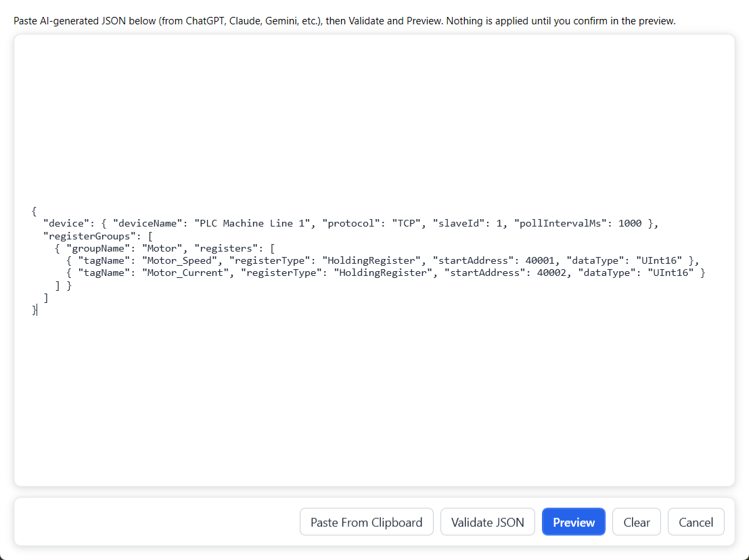The image size is (749, 560).
Task: Click the "groupName": "Motor" line
Action: [x=165, y=248]
